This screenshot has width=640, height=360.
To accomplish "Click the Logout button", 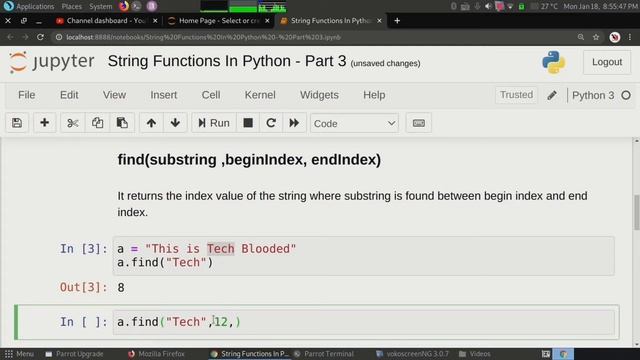I will [x=607, y=62].
